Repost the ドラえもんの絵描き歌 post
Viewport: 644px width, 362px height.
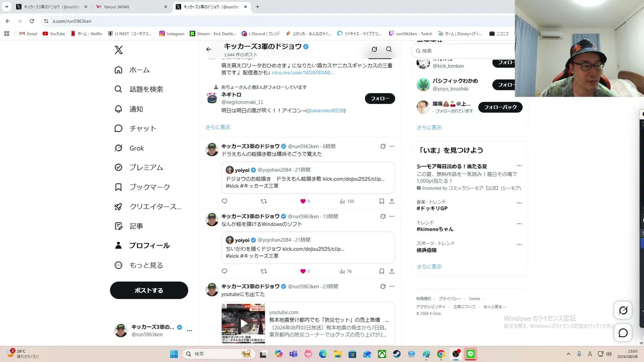point(264,201)
